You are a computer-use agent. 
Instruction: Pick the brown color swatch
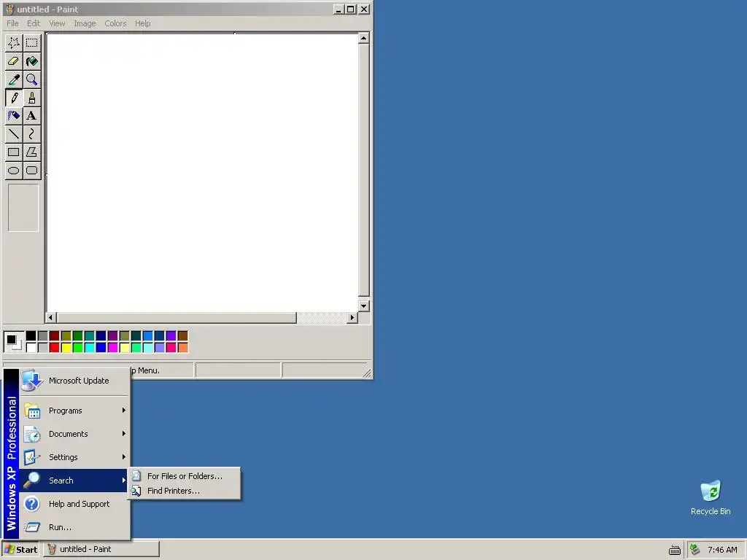183,336
